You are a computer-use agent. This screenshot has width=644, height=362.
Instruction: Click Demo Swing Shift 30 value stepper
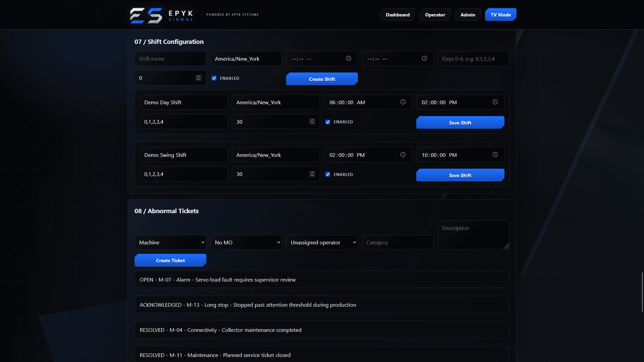(312, 174)
